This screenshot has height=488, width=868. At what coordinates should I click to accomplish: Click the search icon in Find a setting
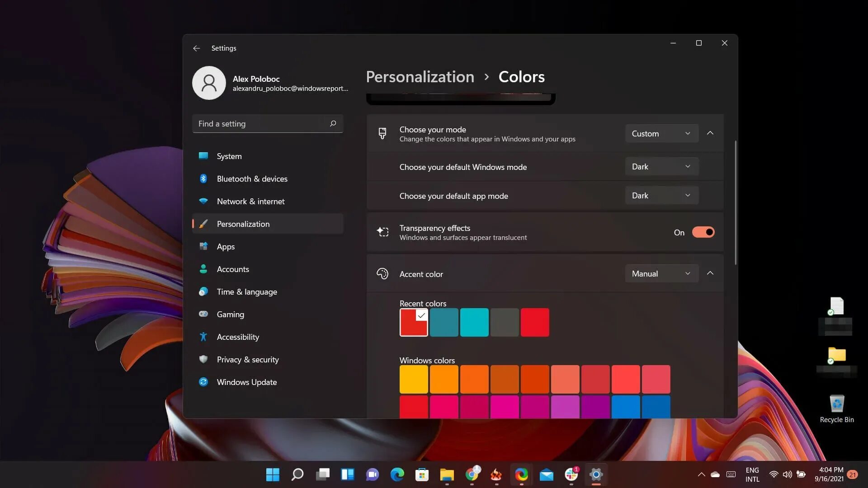tap(333, 123)
